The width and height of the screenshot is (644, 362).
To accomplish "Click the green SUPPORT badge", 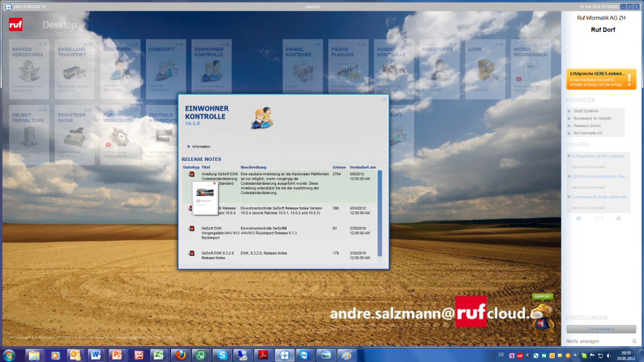I will click(x=542, y=296).
